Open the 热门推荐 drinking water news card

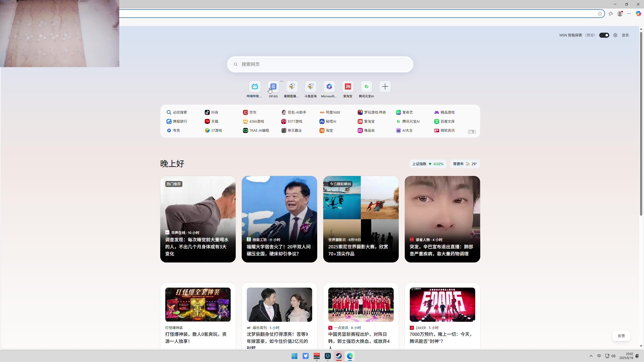tap(198, 219)
